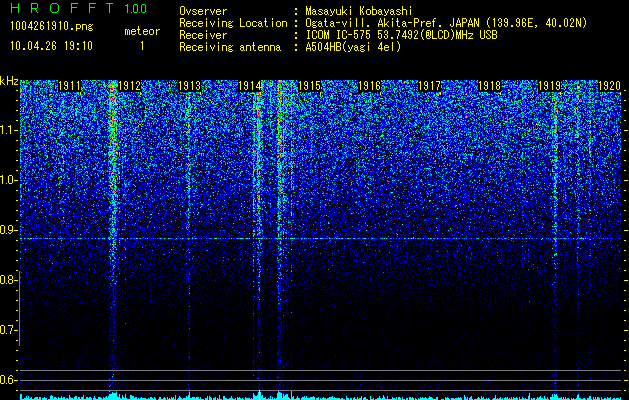
Task: Click the Receiver field label
Action: [203, 35]
